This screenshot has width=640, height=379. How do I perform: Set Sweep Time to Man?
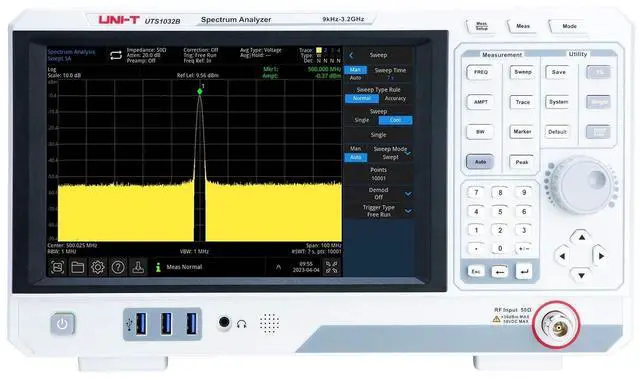pos(356,70)
